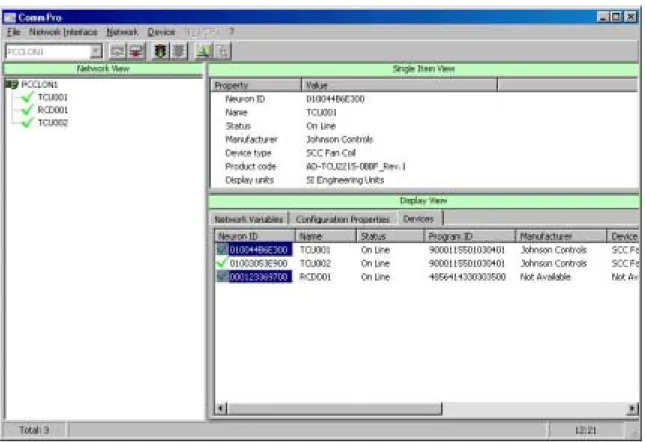Viewport: 645px width, 442px height.
Task: Select the Devices tab
Action: [x=419, y=218]
